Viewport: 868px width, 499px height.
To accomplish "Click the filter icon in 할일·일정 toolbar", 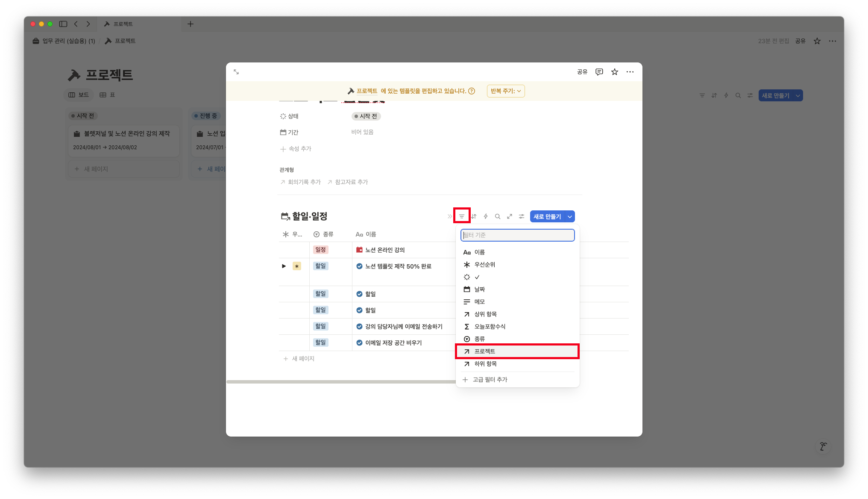I will [462, 216].
